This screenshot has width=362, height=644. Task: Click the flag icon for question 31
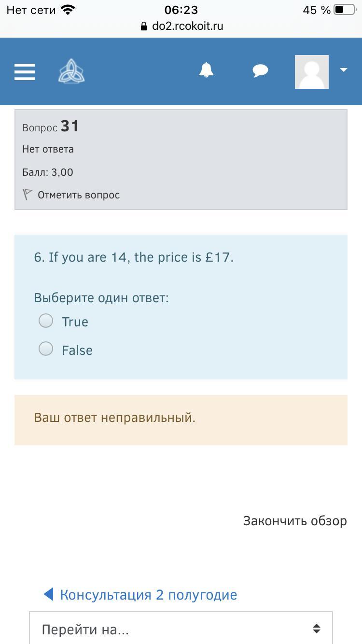point(28,195)
